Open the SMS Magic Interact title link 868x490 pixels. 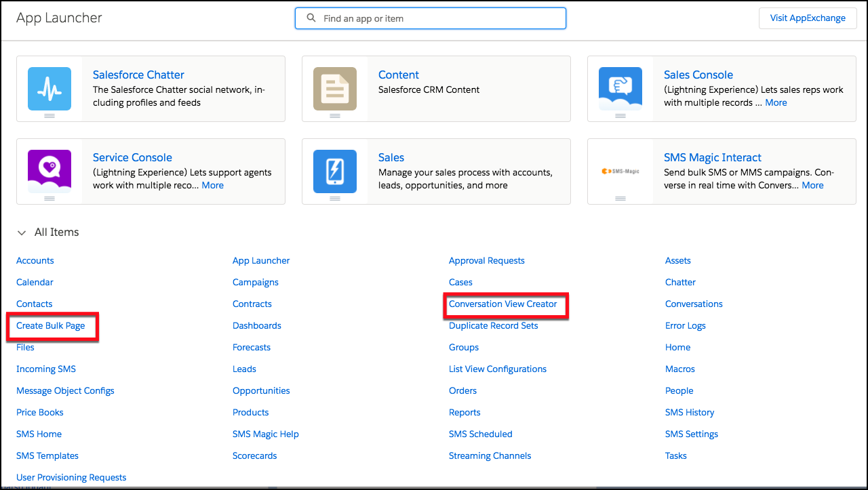713,157
